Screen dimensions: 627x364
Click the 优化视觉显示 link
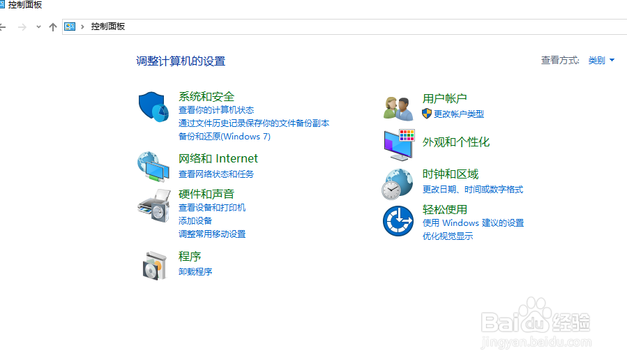[x=448, y=236]
